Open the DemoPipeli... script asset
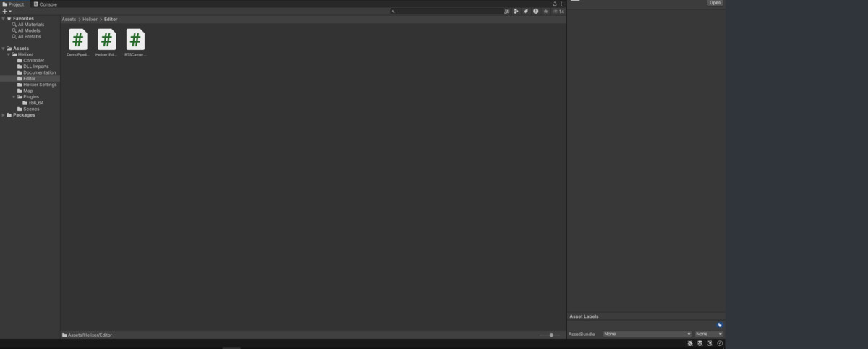The image size is (868, 349). point(78,43)
